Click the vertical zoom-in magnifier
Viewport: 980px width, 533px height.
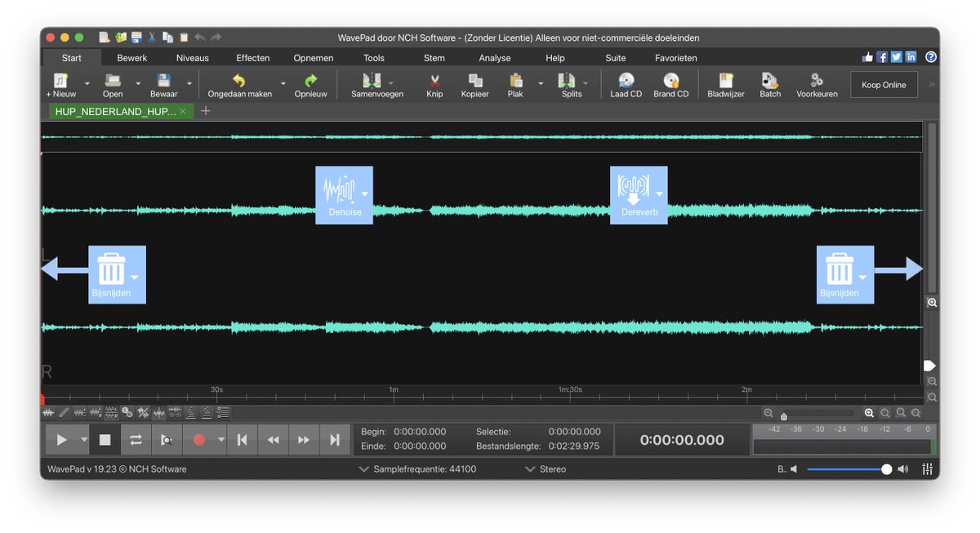click(x=932, y=302)
